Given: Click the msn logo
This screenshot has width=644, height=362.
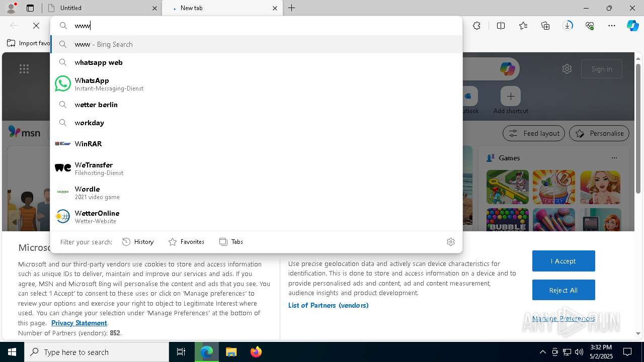Looking at the screenshot, I should (24, 132).
